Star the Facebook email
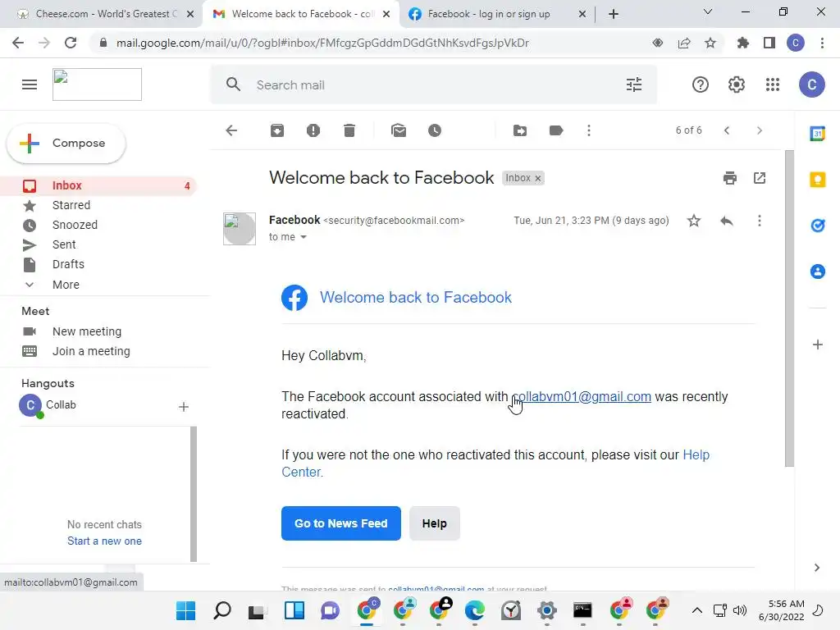Image resolution: width=840 pixels, height=630 pixels. click(694, 221)
